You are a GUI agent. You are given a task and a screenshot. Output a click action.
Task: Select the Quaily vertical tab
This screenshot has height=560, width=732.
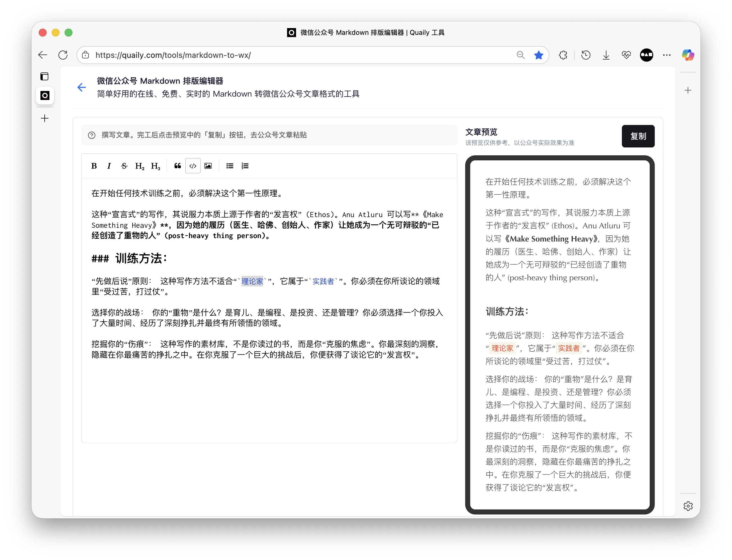[x=45, y=96]
